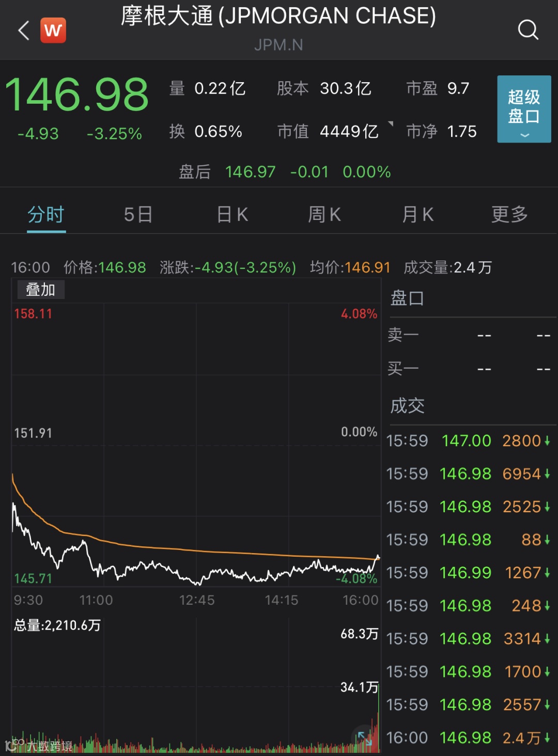
Task: Tap the 盘后 146.97 after-hours row
Action: pyautogui.click(x=285, y=172)
